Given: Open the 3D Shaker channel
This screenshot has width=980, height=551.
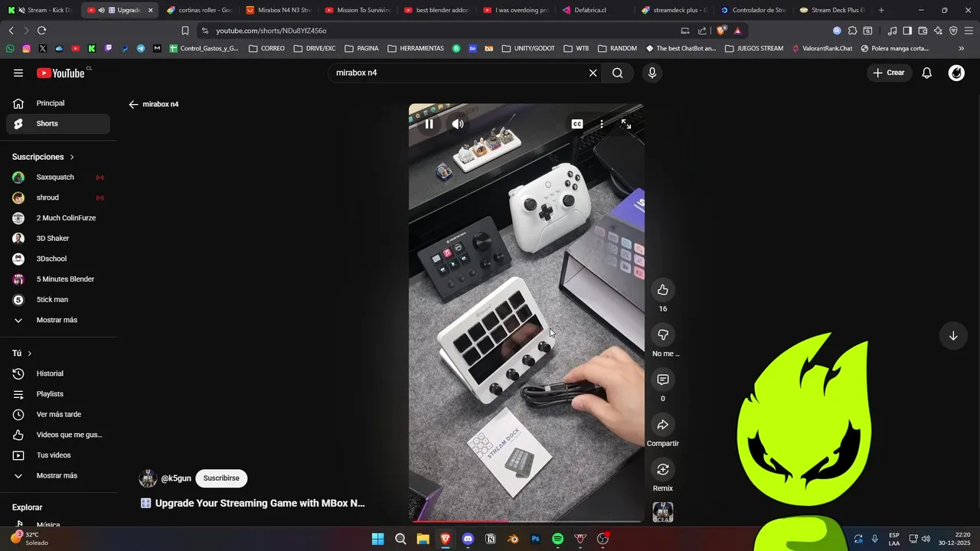Looking at the screenshot, I should (58, 239).
